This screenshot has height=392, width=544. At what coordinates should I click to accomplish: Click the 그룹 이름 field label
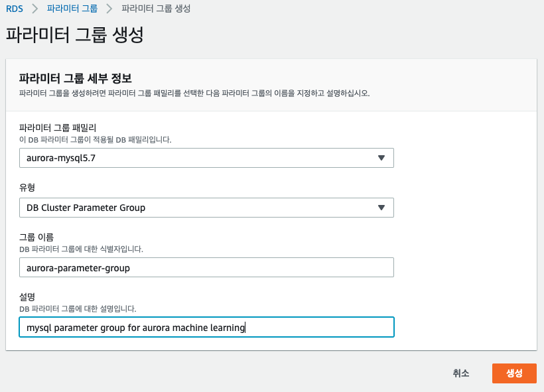pos(36,237)
